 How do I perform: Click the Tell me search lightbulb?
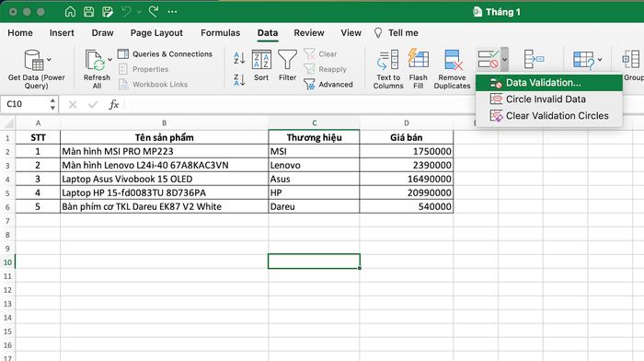tap(378, 33)
